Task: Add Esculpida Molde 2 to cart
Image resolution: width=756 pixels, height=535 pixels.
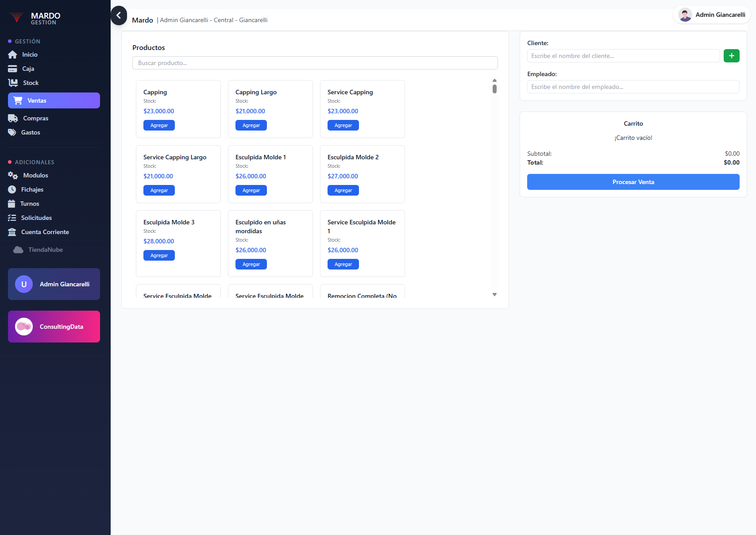Action: [343, 190]
